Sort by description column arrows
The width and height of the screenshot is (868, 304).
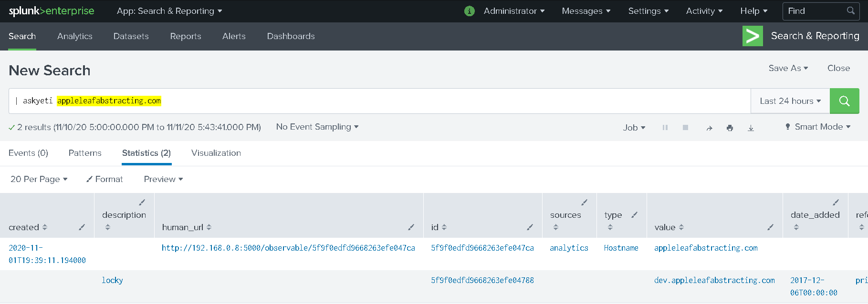108,227
